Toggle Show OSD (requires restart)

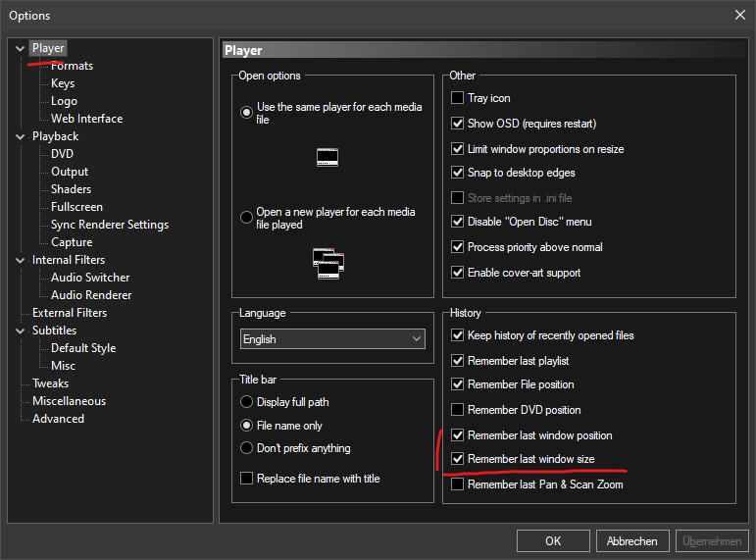click(x=457, y=124)
